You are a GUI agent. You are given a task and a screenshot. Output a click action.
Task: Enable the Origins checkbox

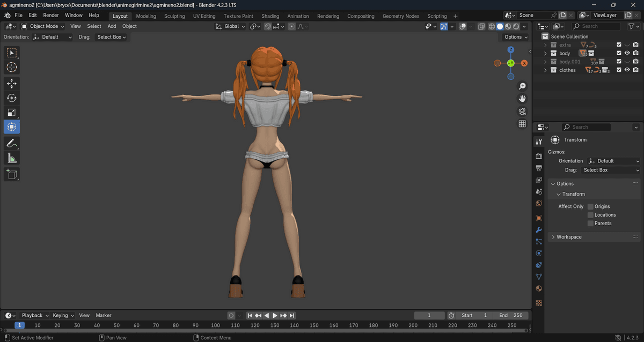coord(590,206)
